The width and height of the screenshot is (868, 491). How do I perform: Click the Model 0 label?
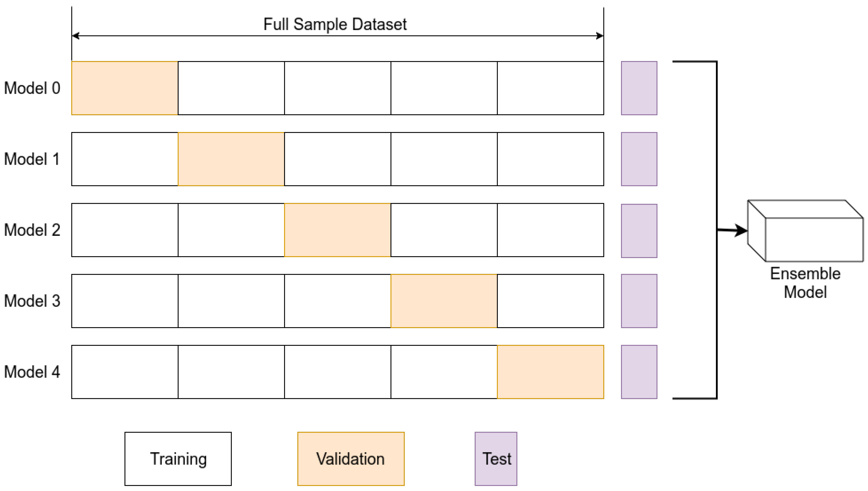(x=32, y=88)
